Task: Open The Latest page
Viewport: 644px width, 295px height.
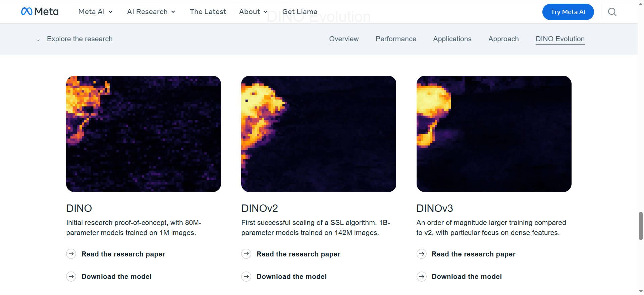Action: tap(208, 12)
